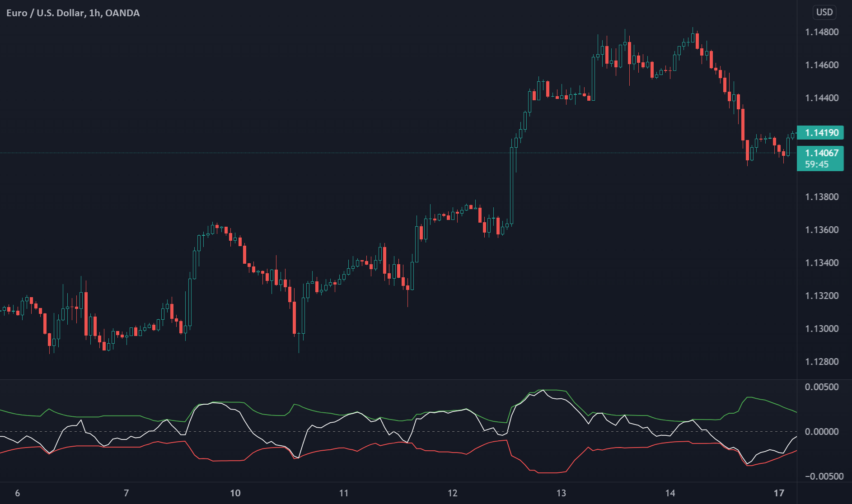Click the 0.00500 indicator axis label
The image size is (852, 504).
pyautogui.click(x=822, y=387)
